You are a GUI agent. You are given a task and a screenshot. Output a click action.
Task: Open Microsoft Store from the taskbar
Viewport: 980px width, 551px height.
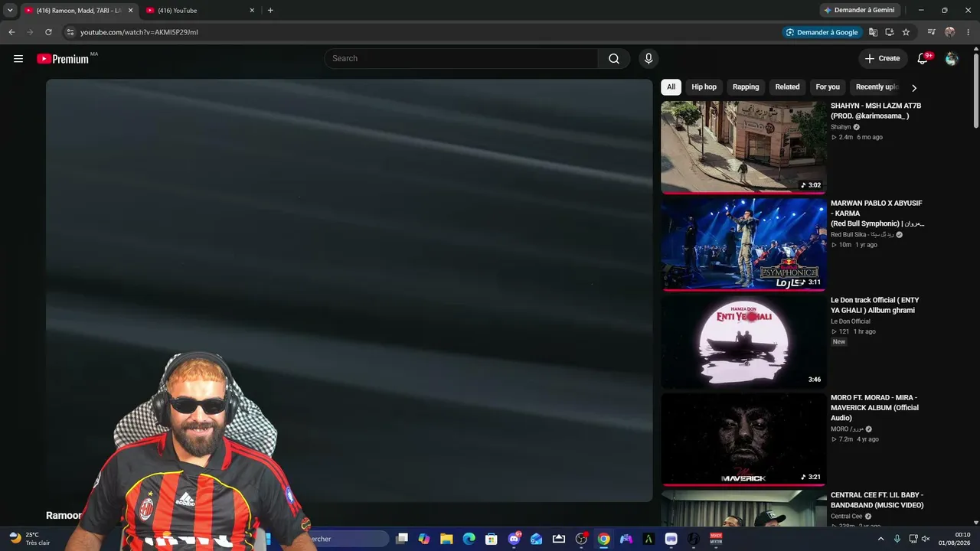[492, 539]
